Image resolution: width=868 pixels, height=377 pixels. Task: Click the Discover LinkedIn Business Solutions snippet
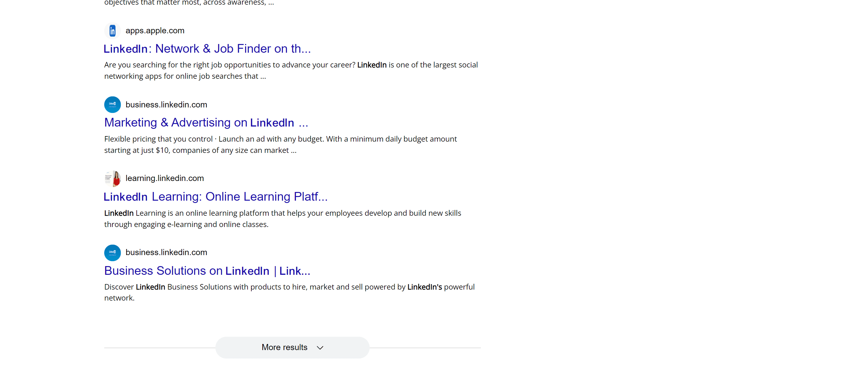289,292
